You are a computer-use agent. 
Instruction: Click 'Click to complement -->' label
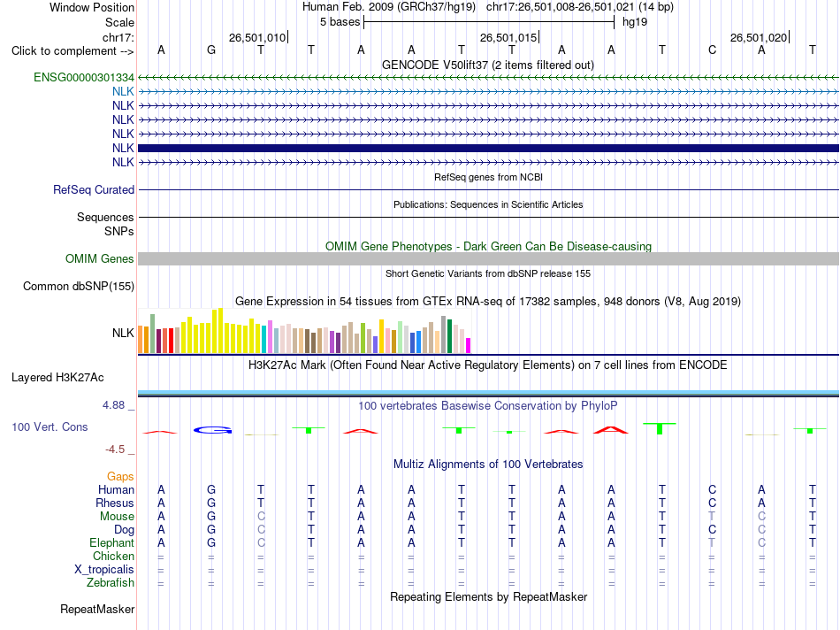click(73, 51)
